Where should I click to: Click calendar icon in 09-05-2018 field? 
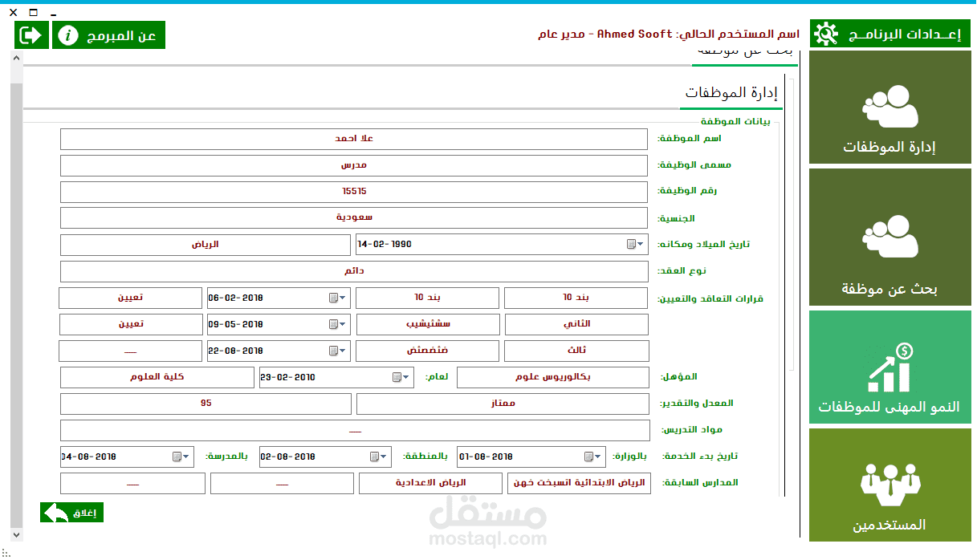coord(333,324)
